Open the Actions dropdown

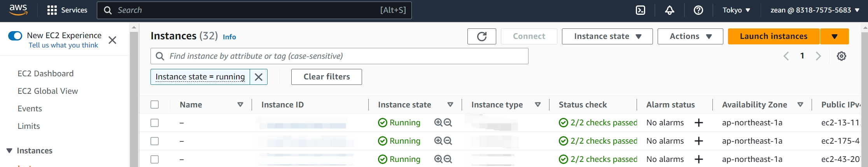pyautogui.click(x=690, y=36)
